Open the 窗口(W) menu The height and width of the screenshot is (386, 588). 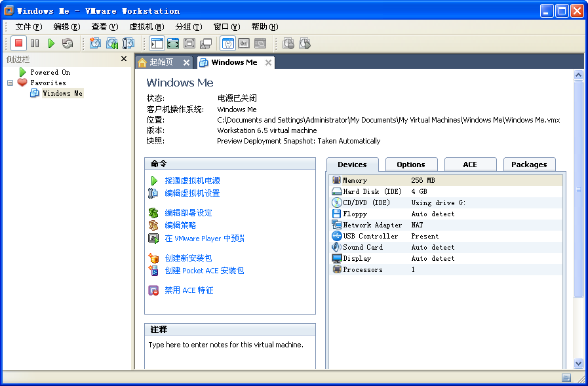[227, 27]
